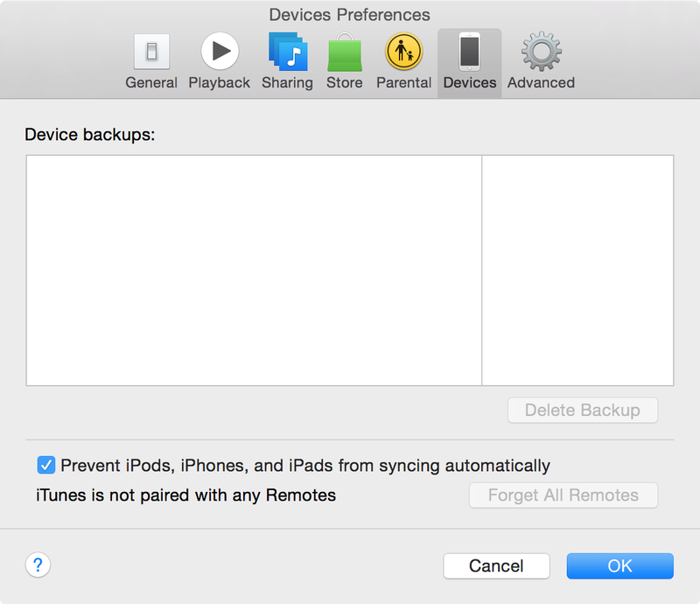Open the Advanced preferences gear
The image size is (700, 604).
click(541, 61)
